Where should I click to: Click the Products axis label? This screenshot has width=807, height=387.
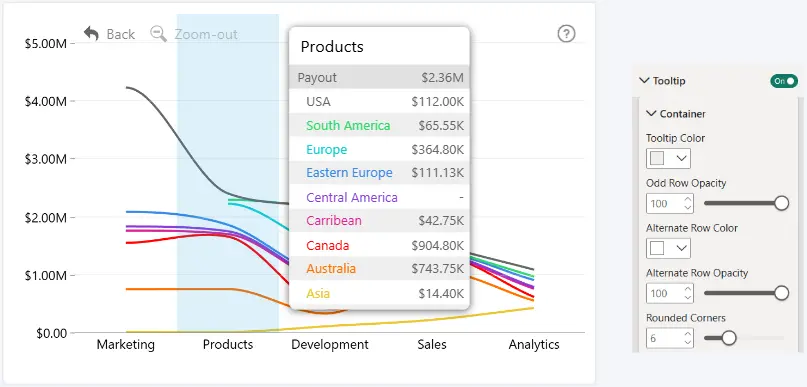point(228,344)
